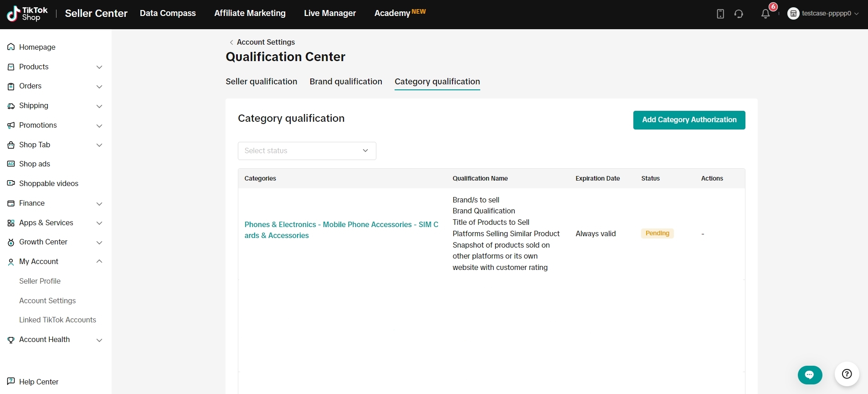The height and width of the screenshot is (394, 868).
Task: Go to Homepage in sidebar
Action: tap(37, 47)
